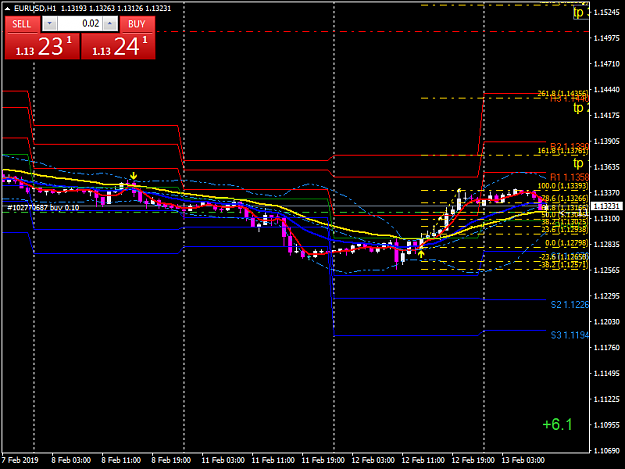Viewport: 625px width, 469px height.
Task: Click the 12 Feb 11:00 time label
Action: tap(423, 460)
